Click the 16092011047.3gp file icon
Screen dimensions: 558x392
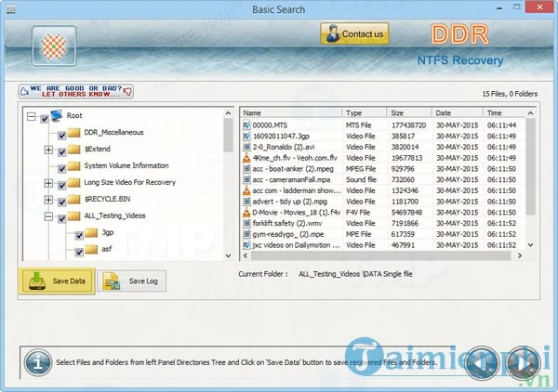click(x=246, y=137)
